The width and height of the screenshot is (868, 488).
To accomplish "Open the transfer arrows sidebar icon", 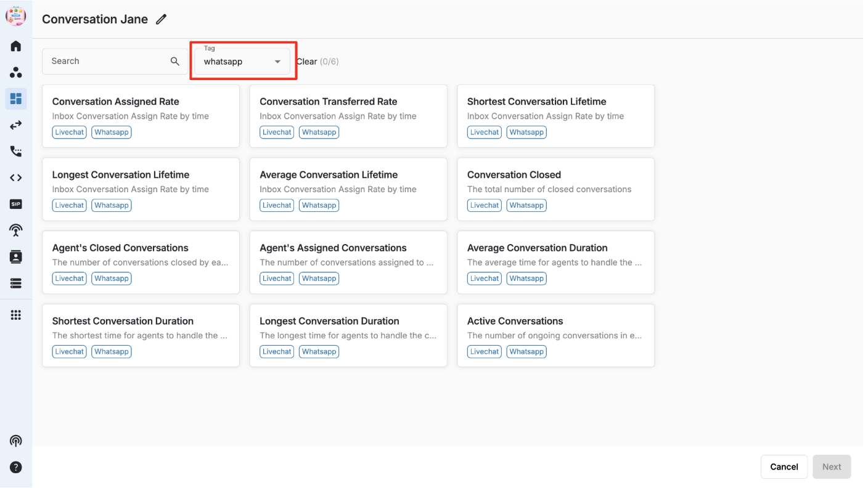I will [16, 125].
